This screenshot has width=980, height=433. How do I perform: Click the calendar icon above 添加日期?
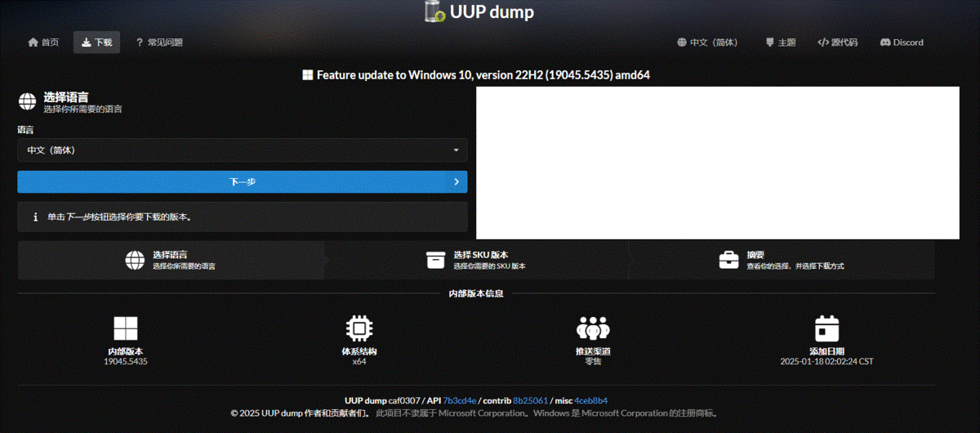[826, 328]
